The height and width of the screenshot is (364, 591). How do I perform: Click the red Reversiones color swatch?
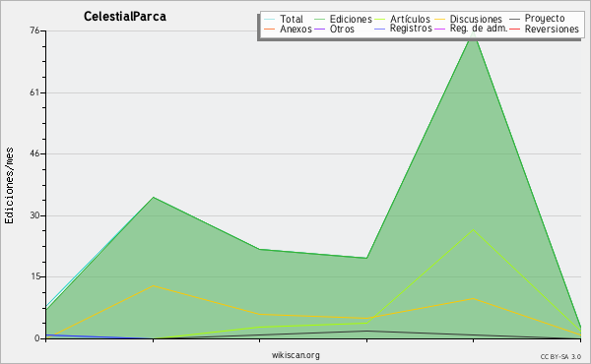515,29
